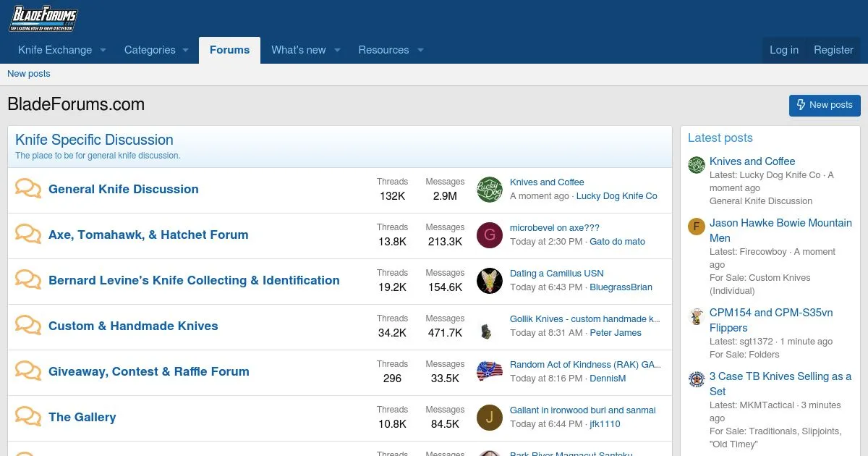This screenshot has width=868, height=456.
Task: Click the New posts sub-navigation link
Action: [x=29, y=74]
